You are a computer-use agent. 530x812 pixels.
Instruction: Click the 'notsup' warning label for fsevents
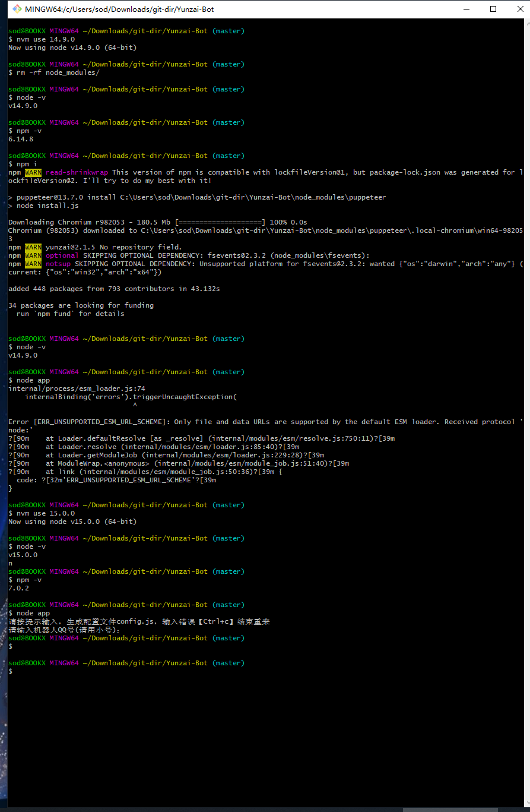[x=58, y=263]
